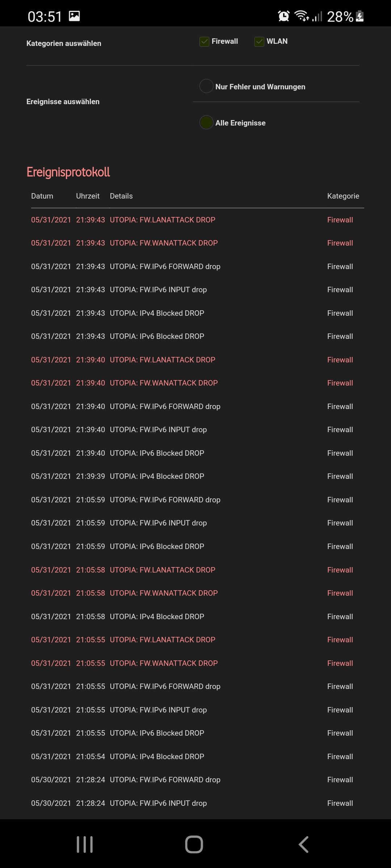This screenshot has height=868, width=391.
Task: Click the Ereignisprotokoll heading
Action: 68,172
